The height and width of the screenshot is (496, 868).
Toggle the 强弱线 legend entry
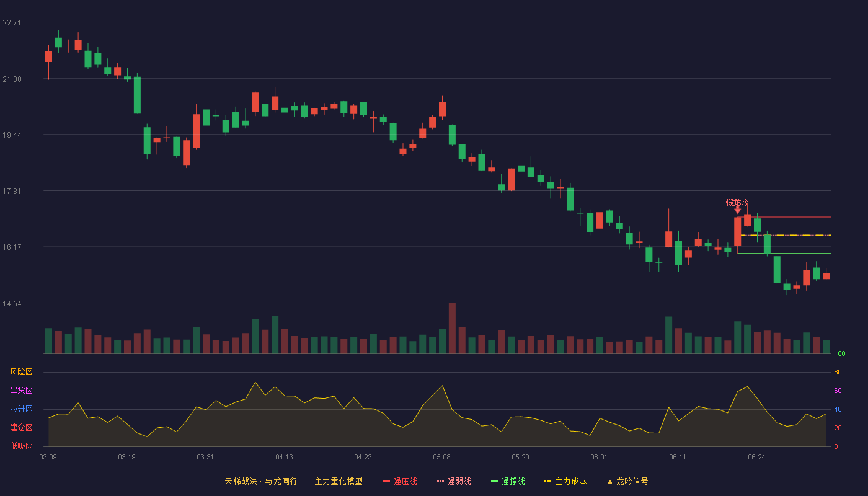tap(454, 481)
